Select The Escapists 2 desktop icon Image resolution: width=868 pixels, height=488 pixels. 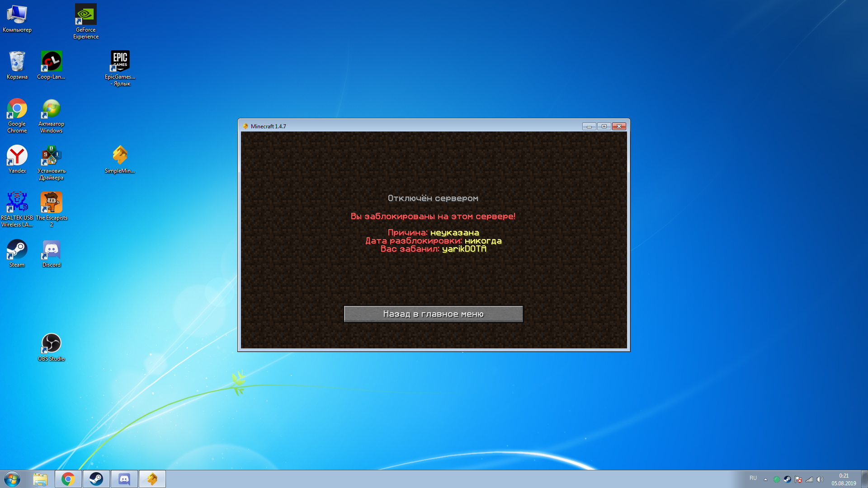point(51,210)
